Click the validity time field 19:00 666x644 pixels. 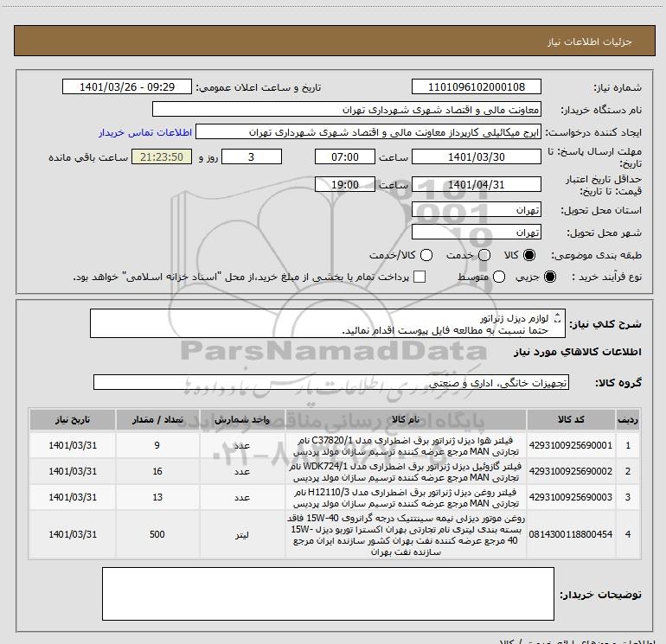345,185
